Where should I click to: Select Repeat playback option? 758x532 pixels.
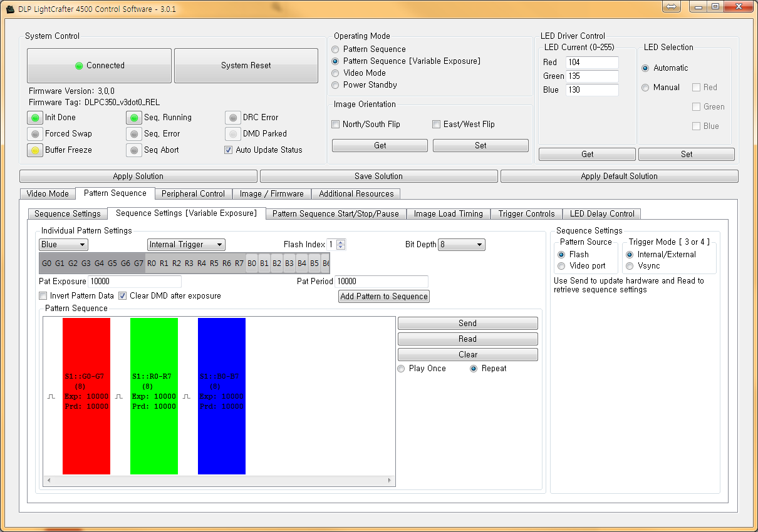474,369
